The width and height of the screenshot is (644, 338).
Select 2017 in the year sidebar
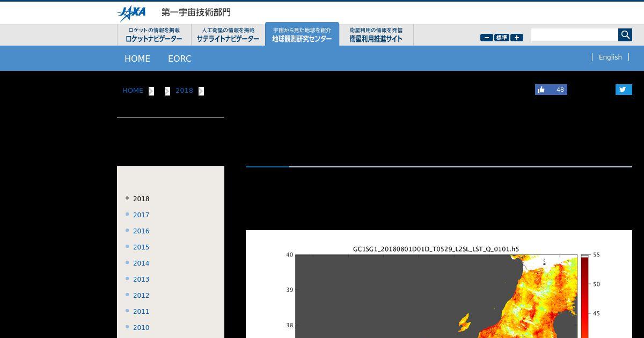click(141, 215)
